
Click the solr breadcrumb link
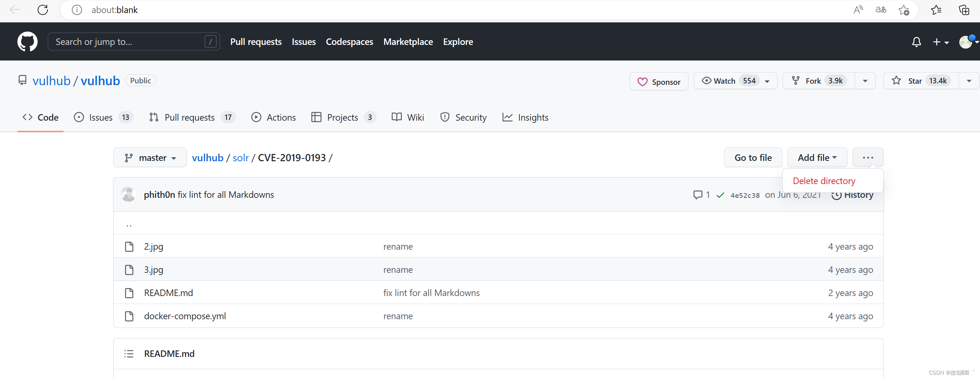240,158
